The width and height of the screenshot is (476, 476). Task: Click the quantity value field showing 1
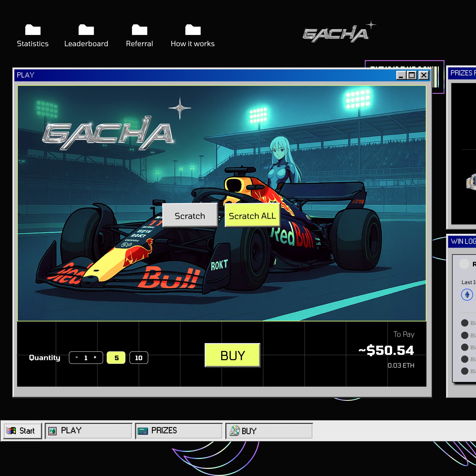click(x=86, y=357)
